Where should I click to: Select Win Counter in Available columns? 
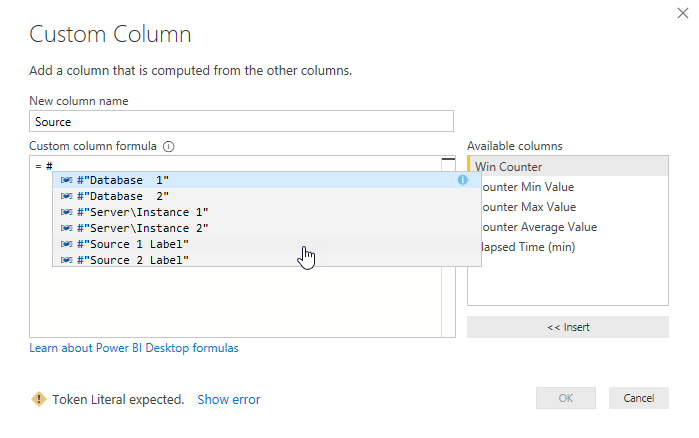click(x=567, y=166)
